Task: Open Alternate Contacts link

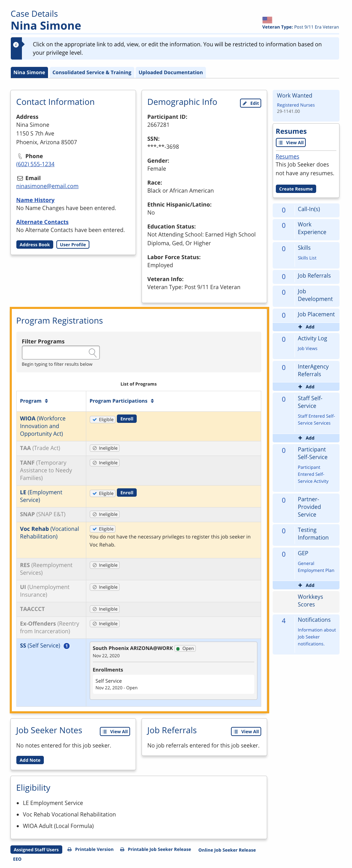Action: (x=42, y=222)
